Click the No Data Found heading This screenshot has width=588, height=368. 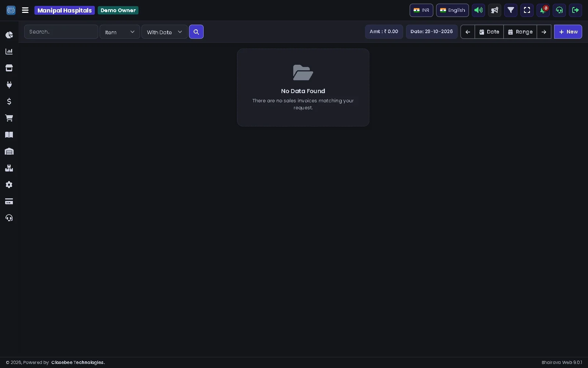(303, 91)
